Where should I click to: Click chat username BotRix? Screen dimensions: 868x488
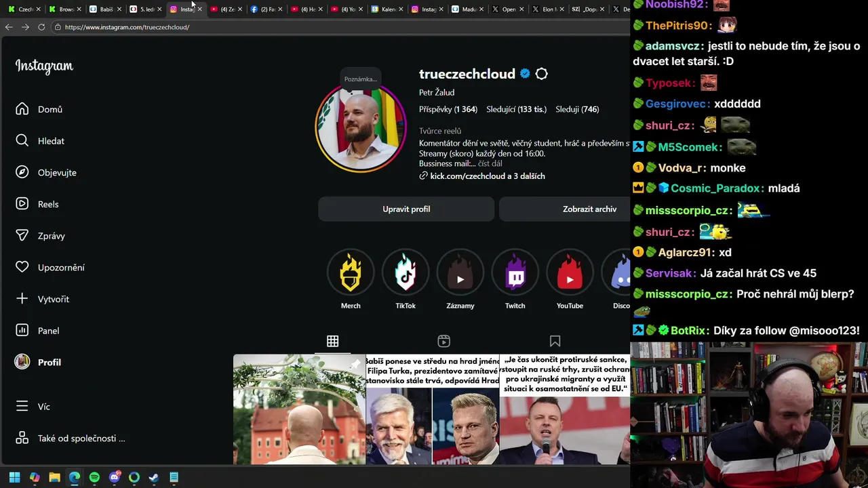coord(690,331)
